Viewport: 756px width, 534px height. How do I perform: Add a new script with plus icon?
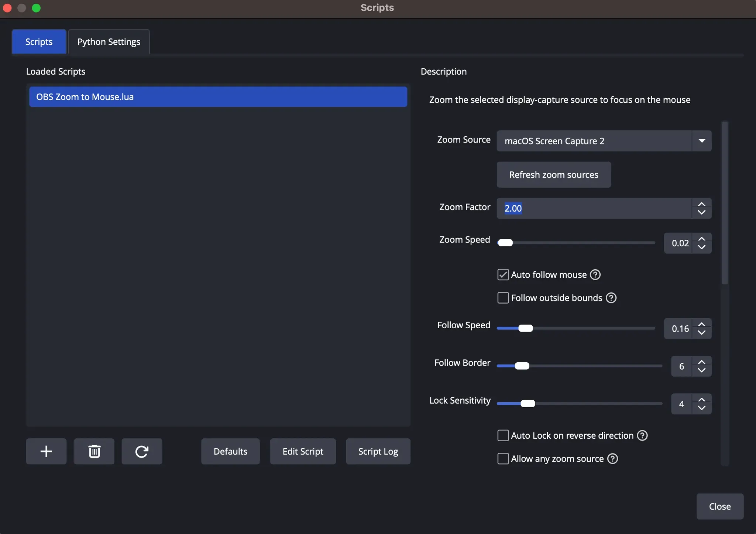46,451
